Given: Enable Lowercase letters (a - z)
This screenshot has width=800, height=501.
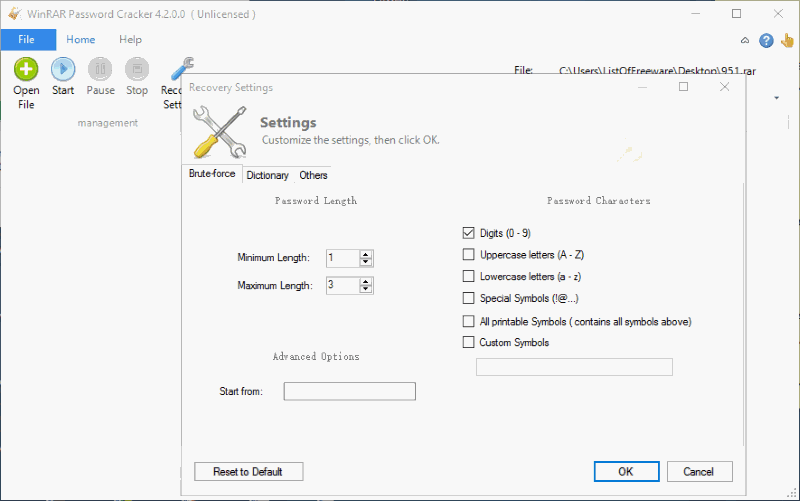Looking at the screenshot, I should (468, 277).
